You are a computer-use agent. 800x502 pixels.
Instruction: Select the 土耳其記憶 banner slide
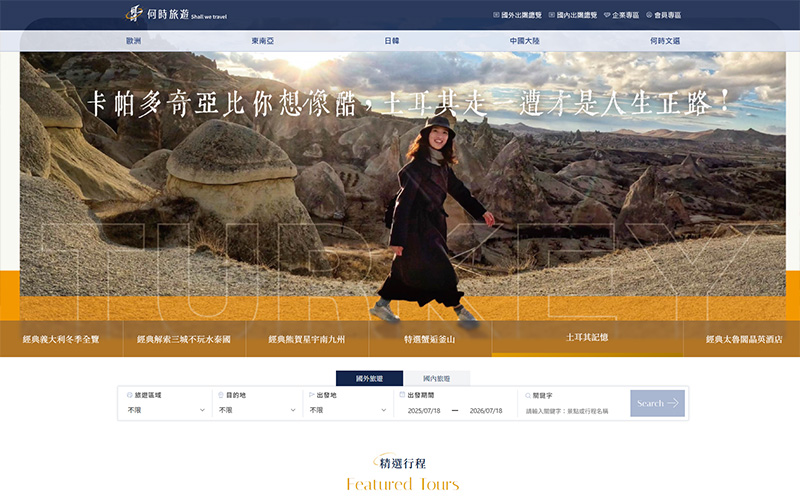(x=587, y=338)
